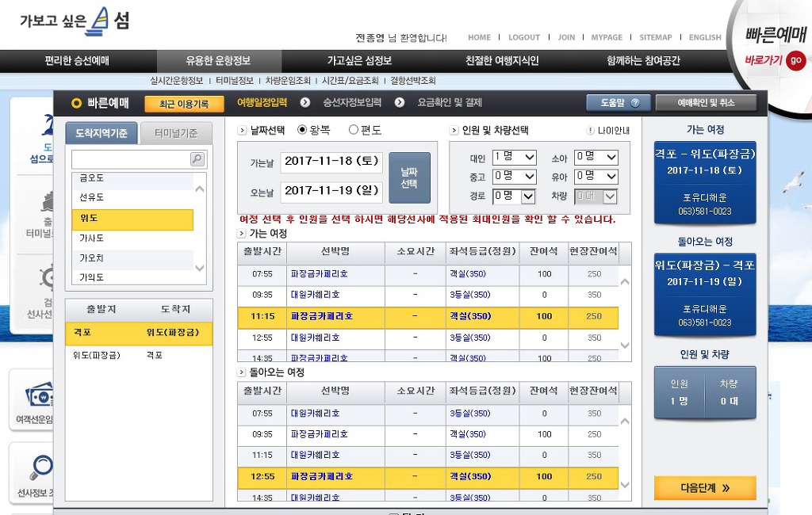Click the 날짜선택 date select button
This screenshot has height=515, width=812.
(x=409, y=177)
